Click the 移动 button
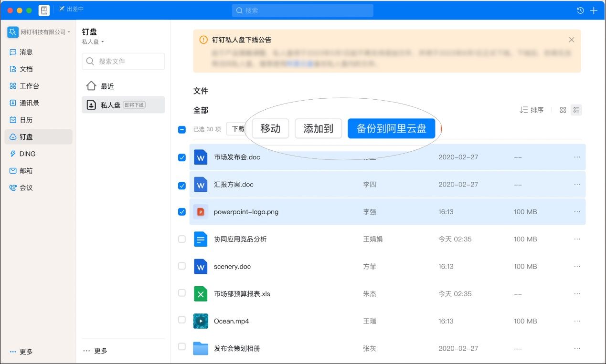The image size is (606, 364). coord(270,128)
